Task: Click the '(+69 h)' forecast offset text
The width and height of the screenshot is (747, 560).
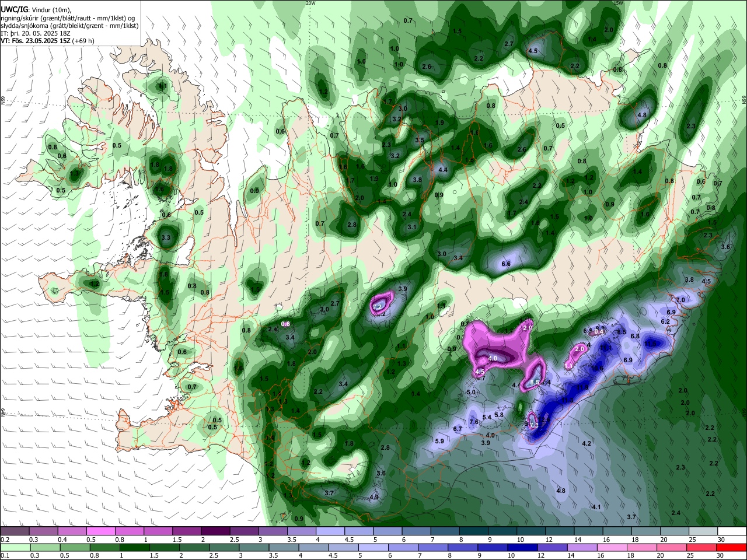Action: click(83, 41)
